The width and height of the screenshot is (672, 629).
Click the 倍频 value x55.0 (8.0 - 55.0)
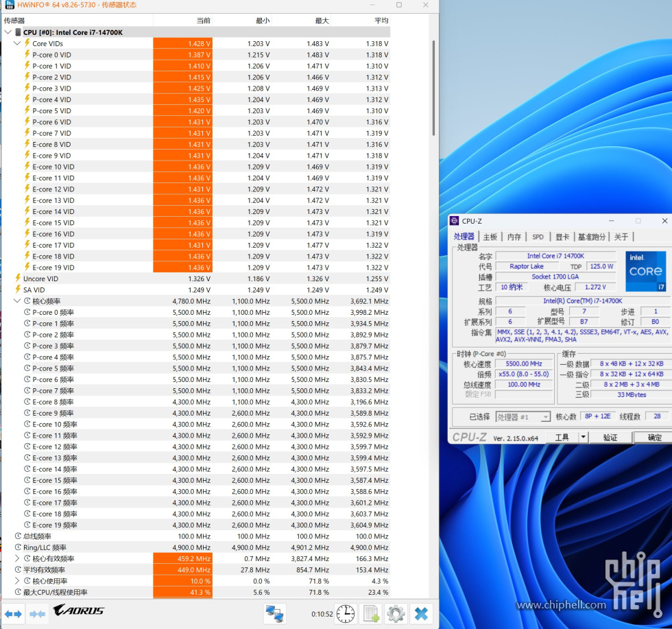524,374
